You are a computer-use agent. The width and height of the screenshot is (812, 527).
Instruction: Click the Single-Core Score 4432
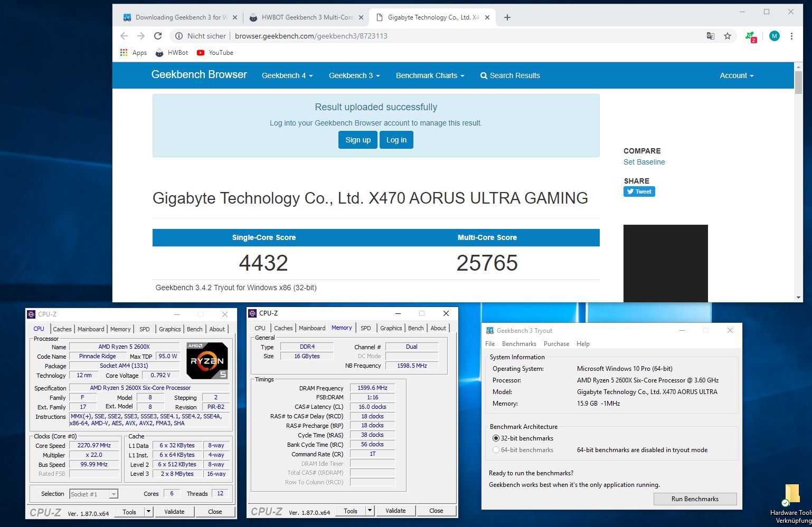point(263,263)
